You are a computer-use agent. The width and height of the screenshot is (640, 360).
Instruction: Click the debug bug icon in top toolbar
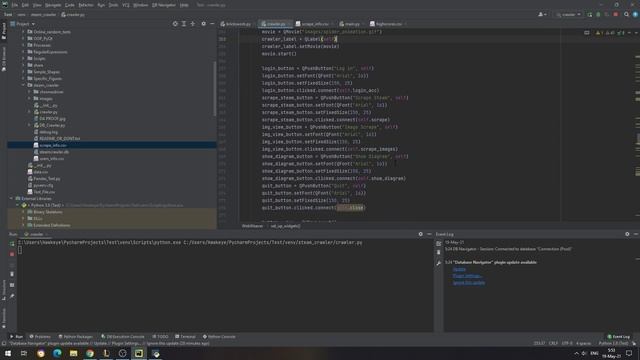coord(598,15)
